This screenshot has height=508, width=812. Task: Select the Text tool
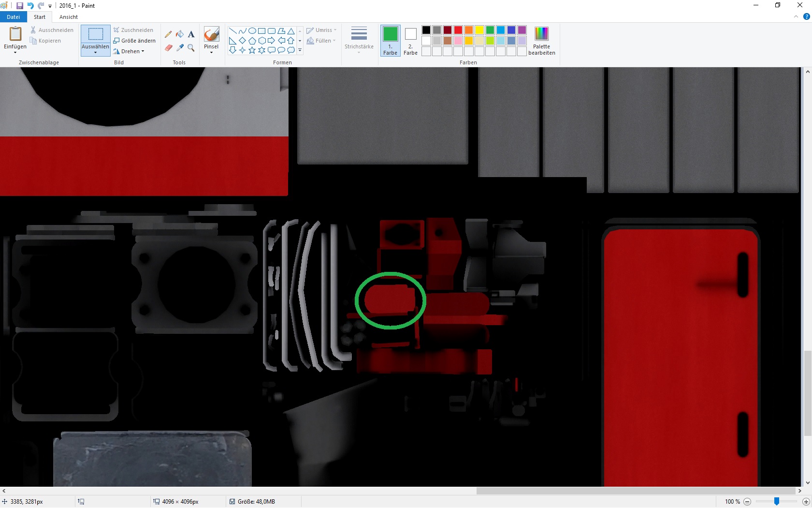pyautogui.click(x=191, y=34)
